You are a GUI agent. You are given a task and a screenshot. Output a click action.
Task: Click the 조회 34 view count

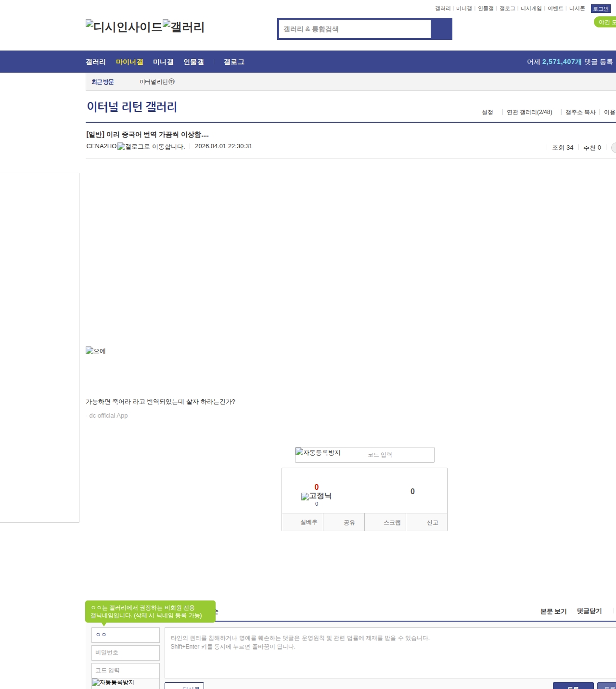pyautogui.click(x=563, y=148)
